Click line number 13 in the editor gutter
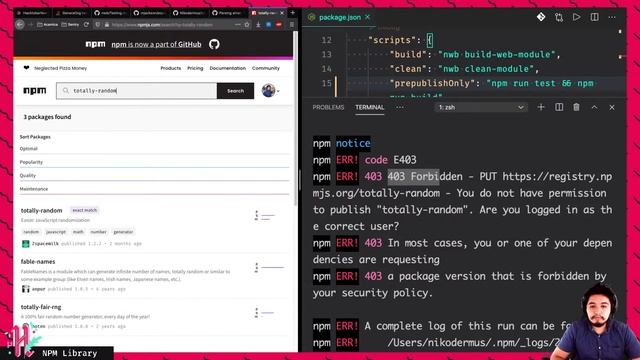 (327, 55)
